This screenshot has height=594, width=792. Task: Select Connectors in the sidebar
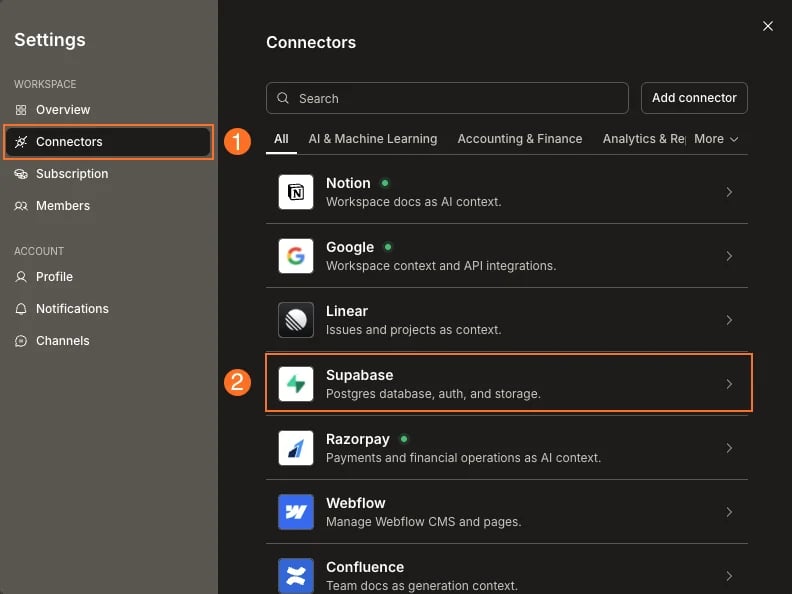pos(107,142)
